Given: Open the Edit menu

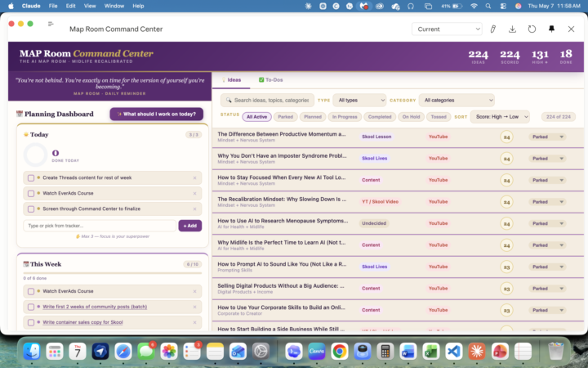Looking at the screenshot, I should click(x=70, y=6).
